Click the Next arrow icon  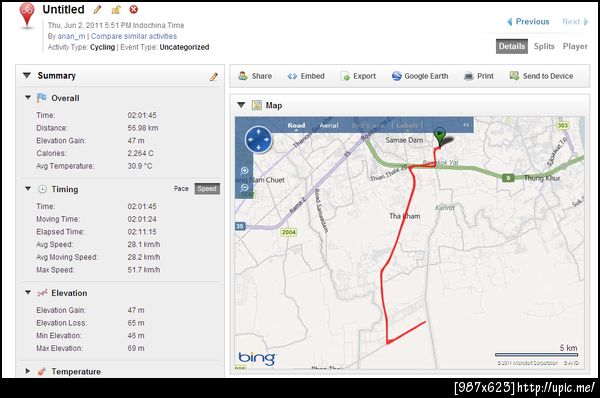click(x=585, y=22)
